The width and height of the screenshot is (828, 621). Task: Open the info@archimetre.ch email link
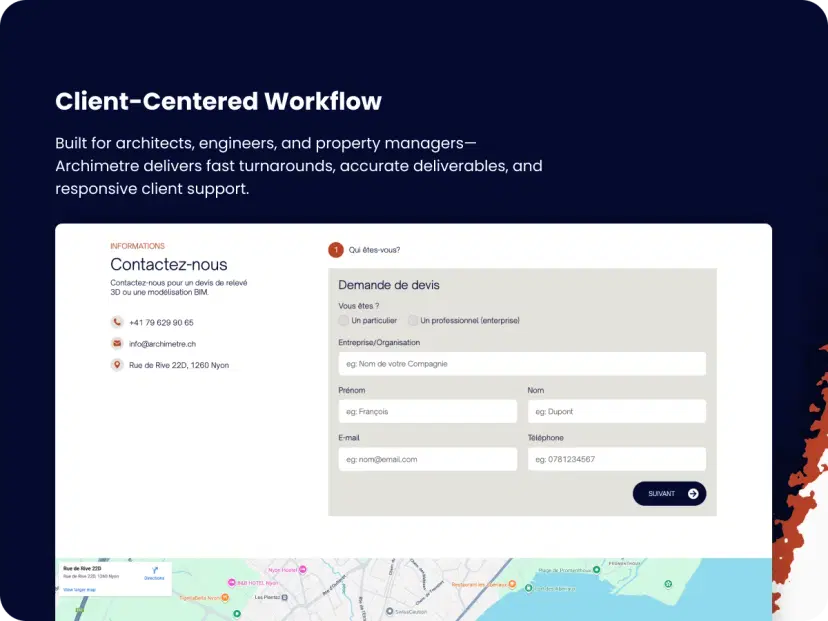tap(162, 344)
